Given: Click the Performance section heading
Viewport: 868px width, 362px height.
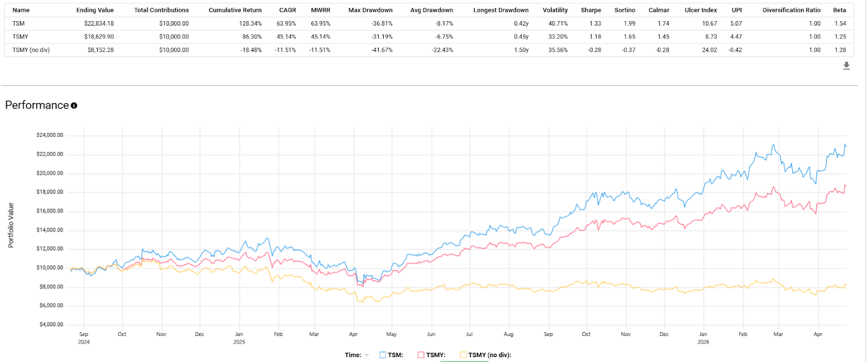Looking at the screenshot, I should 37,105.
